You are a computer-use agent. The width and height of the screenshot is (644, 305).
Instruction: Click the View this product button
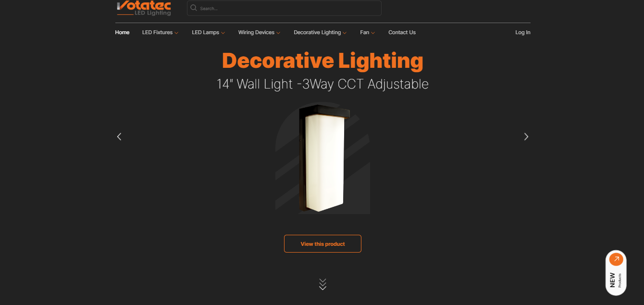[322, 243]
